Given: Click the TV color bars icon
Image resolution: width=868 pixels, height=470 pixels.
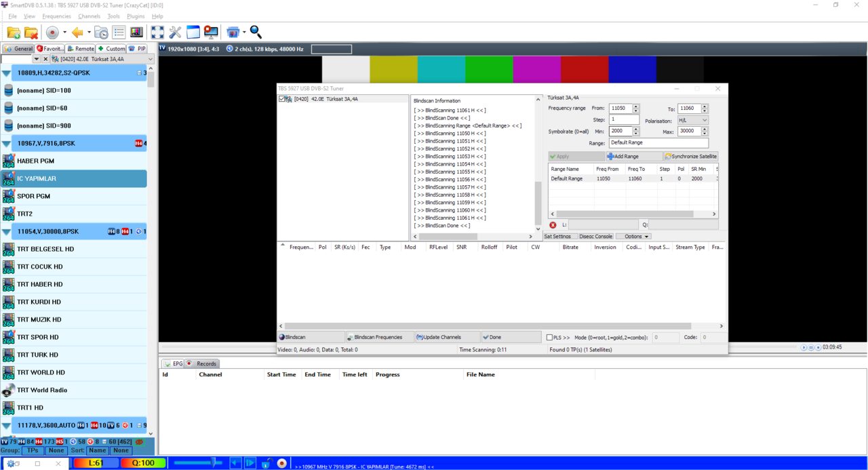Looking at the screenshot, I should (x=136, y=33).
